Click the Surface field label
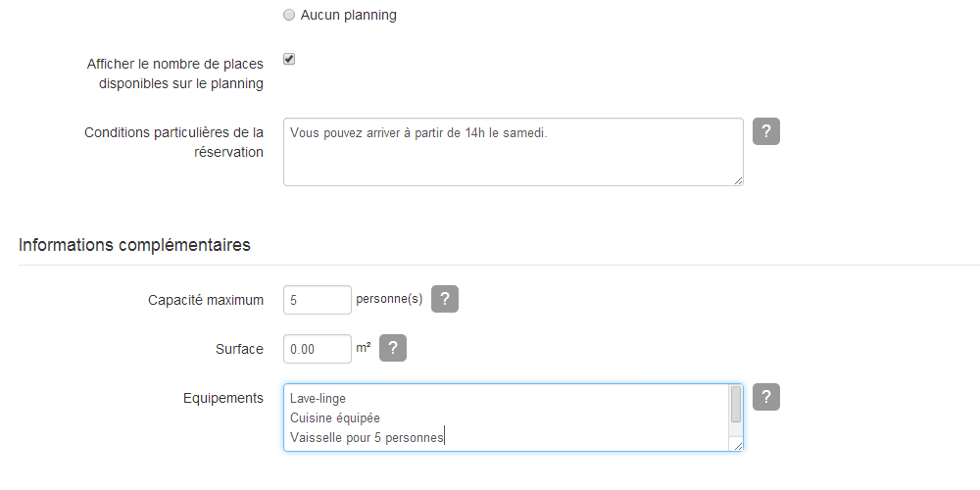The width and height of the screenshot is (980, 490). 239,350
